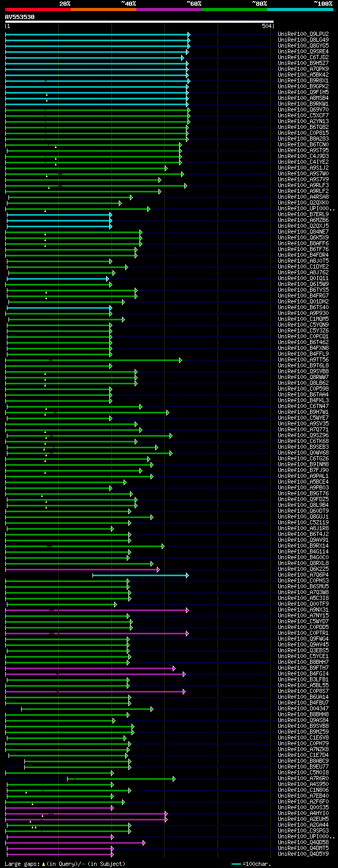This screenshot has width=338, height=868.
Task: Select label UniRef100_O04347
Action: click(x=303, y=708)
